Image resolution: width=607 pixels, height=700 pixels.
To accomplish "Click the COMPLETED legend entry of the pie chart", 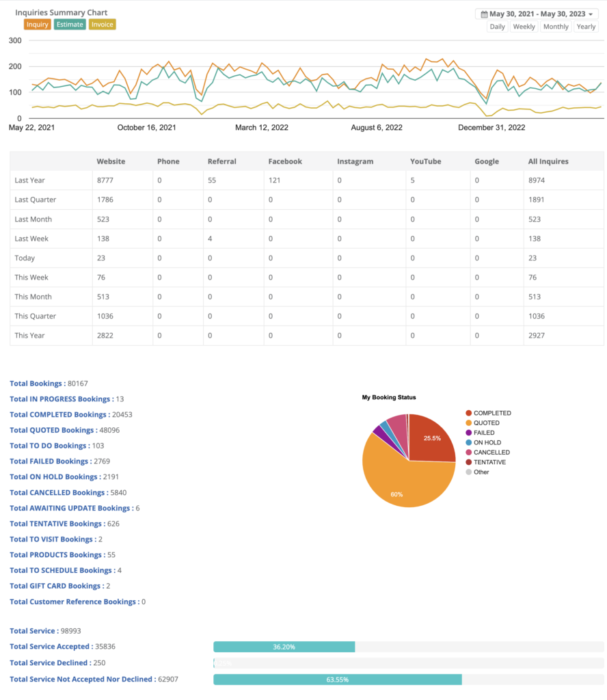I will [x=488, y=414].
